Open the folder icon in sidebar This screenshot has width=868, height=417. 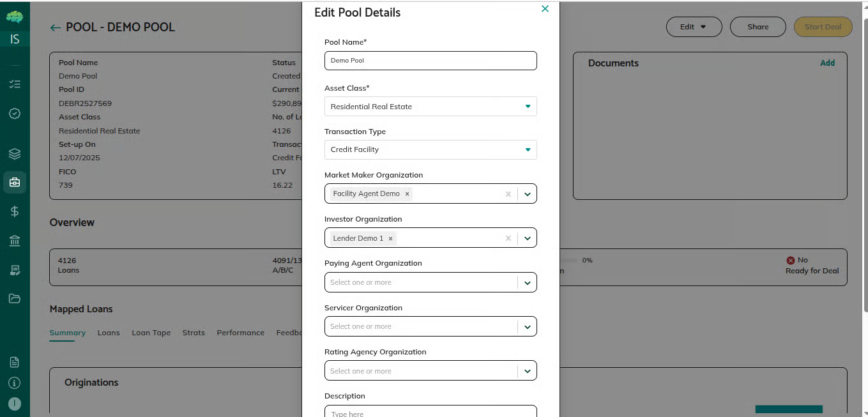click(15, 298)
